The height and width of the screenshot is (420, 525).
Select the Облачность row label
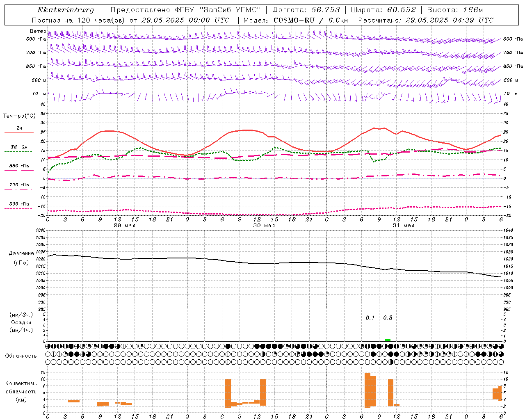tap(21, 356)
